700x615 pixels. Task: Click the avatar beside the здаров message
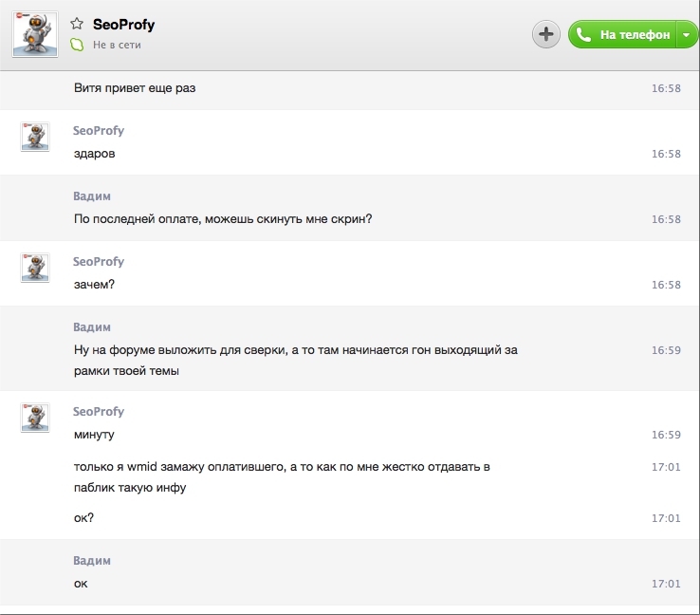click(35, 137)
